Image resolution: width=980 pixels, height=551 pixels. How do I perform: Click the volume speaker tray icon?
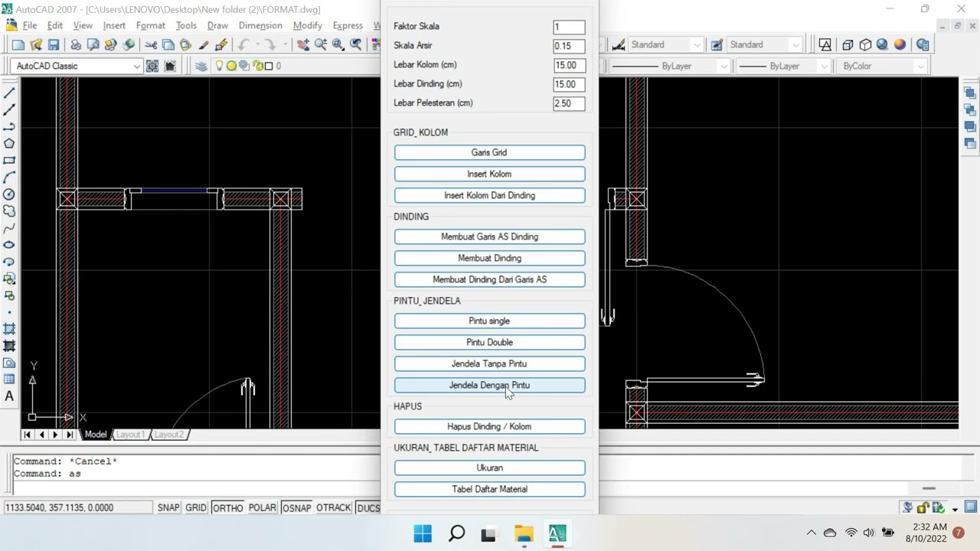(x=869, y=533)
